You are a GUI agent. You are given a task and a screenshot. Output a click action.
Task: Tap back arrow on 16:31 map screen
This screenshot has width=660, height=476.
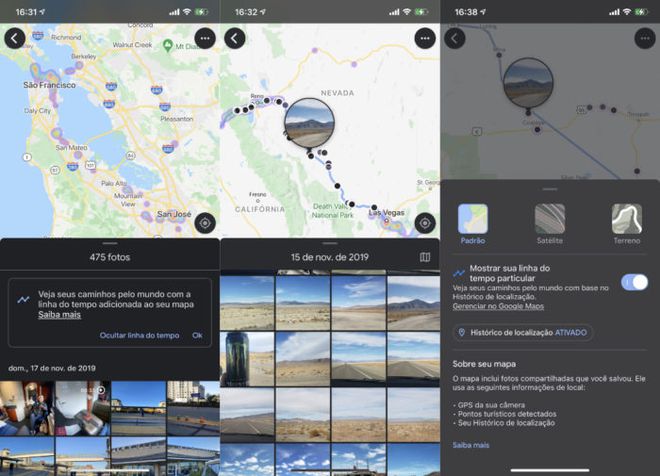(15, 38)
